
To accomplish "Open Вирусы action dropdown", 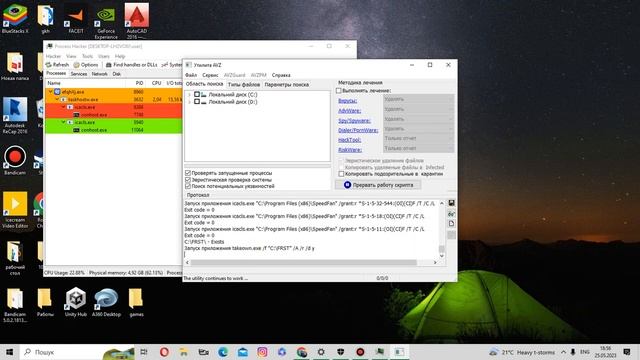I will [x=418, y=99].
